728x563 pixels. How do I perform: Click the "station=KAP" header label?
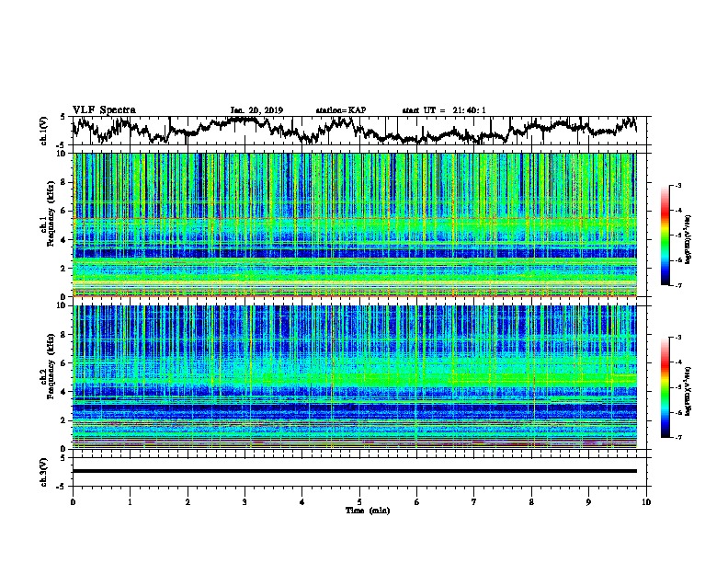click(x=341, y=110)
